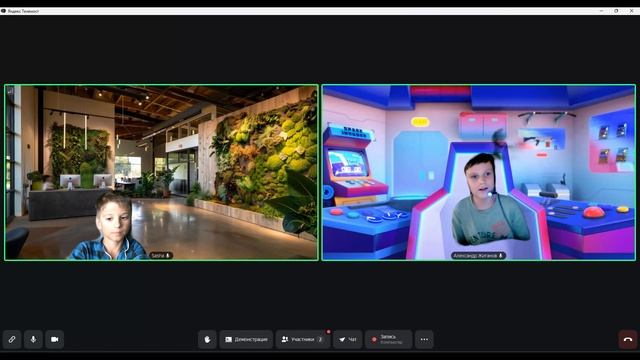
Task: Click the Запись recording button
Action: (x=388, y=339)
